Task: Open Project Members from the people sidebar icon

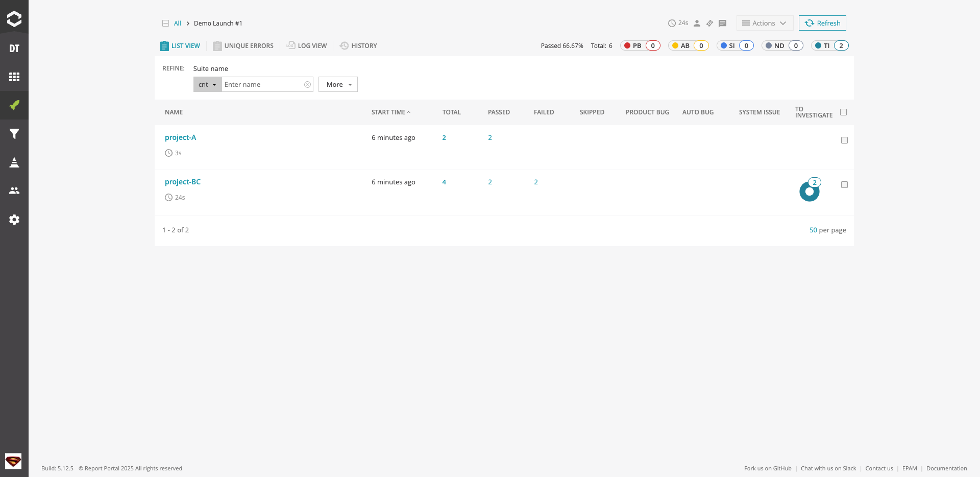Action: pyautogui.click(x=14, y=190)
